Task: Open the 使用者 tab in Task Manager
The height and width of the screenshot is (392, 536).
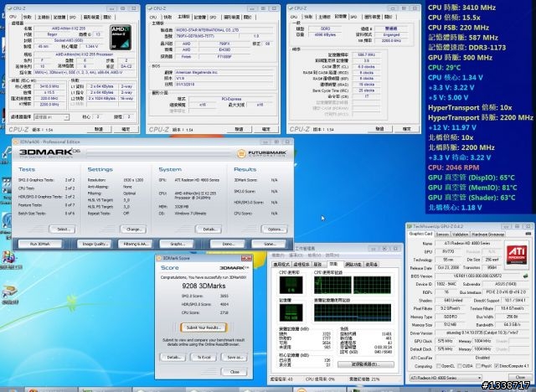Action: coord(371,264)
